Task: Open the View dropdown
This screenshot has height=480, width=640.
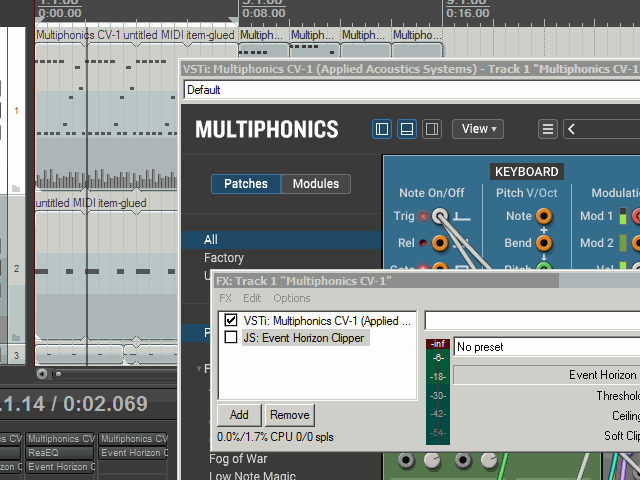Action: click(x=478, y=129)
